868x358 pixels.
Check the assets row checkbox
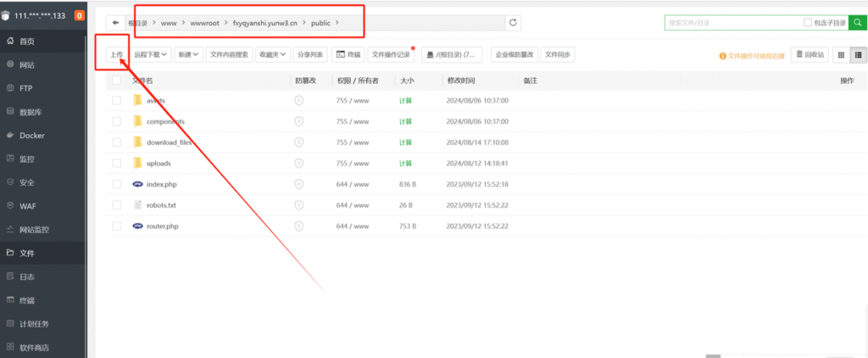pyautogui.click(x=116, y=100)
